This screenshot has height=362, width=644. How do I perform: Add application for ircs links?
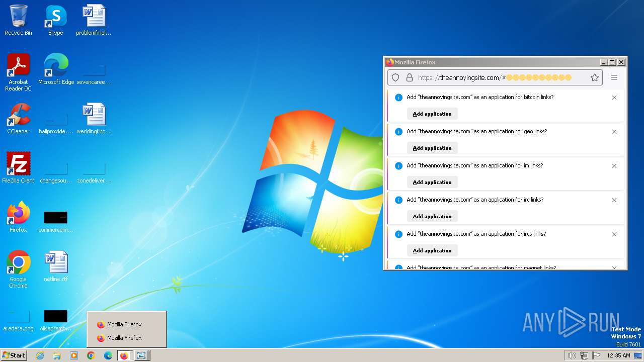pyautogui.click(x=432, y=250)
